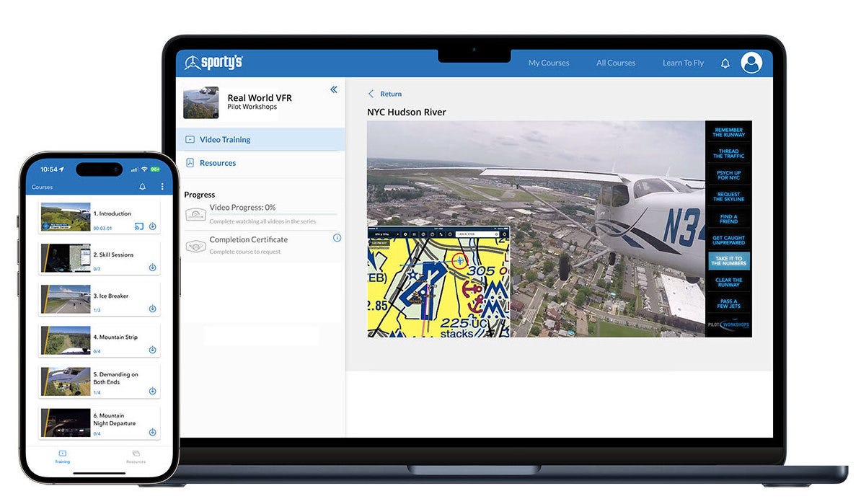The image size is (861, 504).
Task: Show info for Completion Certificate
Action: [337, 238]
